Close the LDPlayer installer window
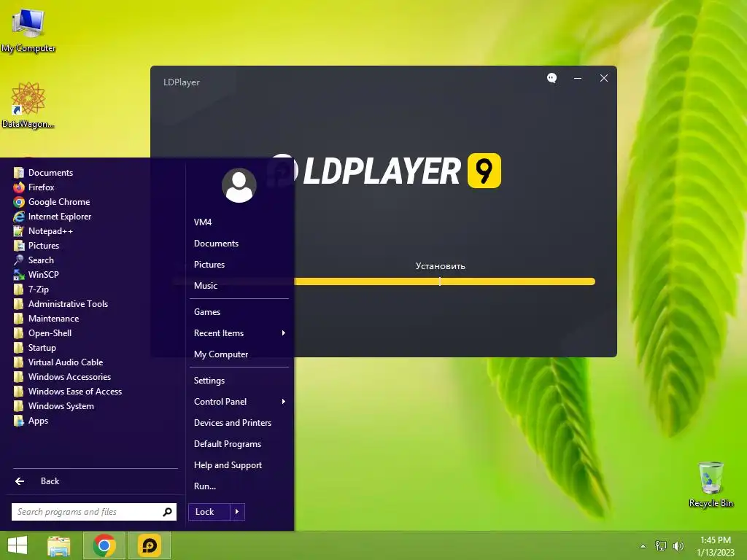Screen dimensions: 747x560 click(603, 78)
